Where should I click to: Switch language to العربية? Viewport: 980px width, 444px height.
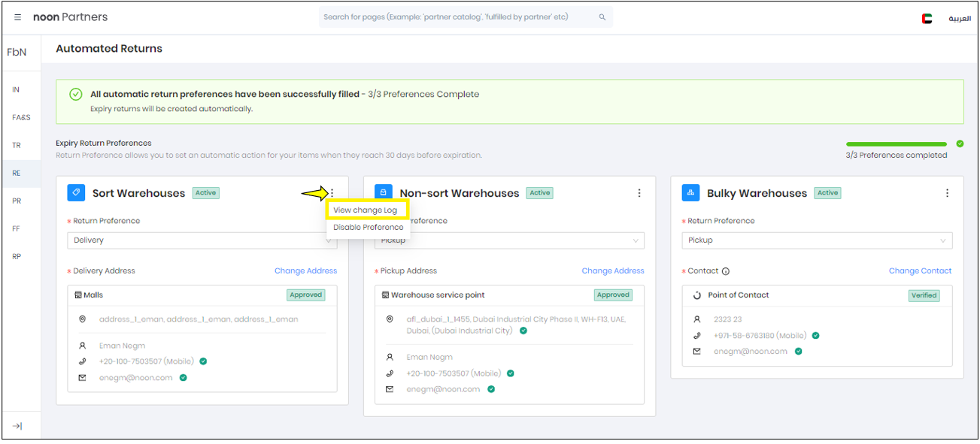click(x=959, y=18)
